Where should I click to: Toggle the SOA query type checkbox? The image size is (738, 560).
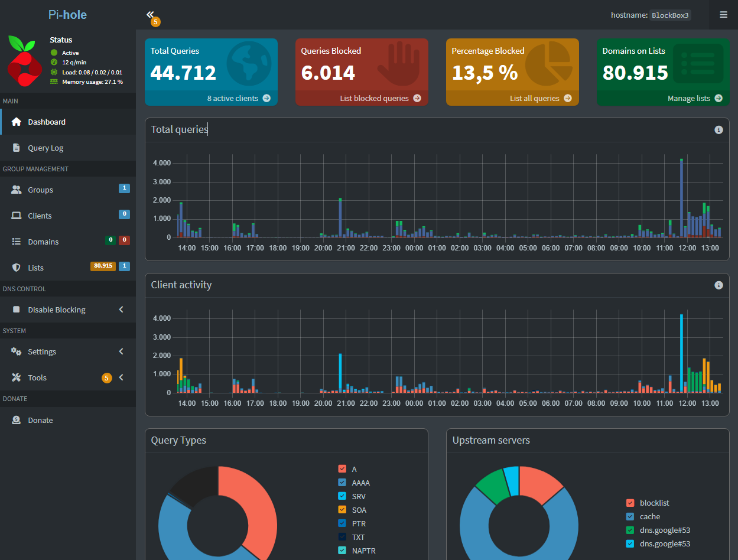pos(342,510)
